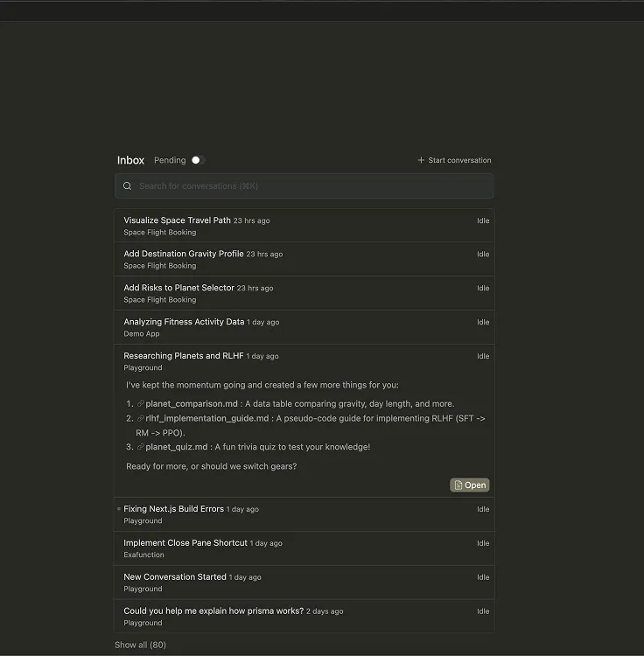Open the planet_comparison.md file link

point(191,404)
